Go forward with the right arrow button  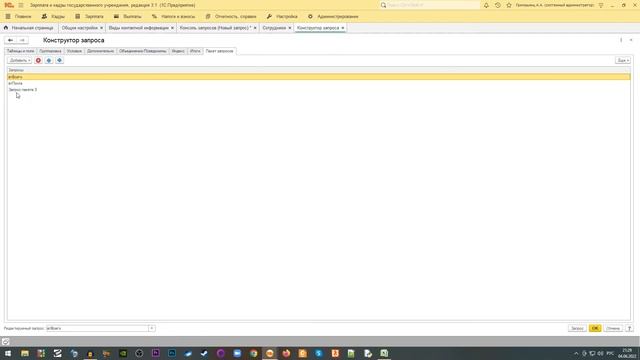point(22,40)
